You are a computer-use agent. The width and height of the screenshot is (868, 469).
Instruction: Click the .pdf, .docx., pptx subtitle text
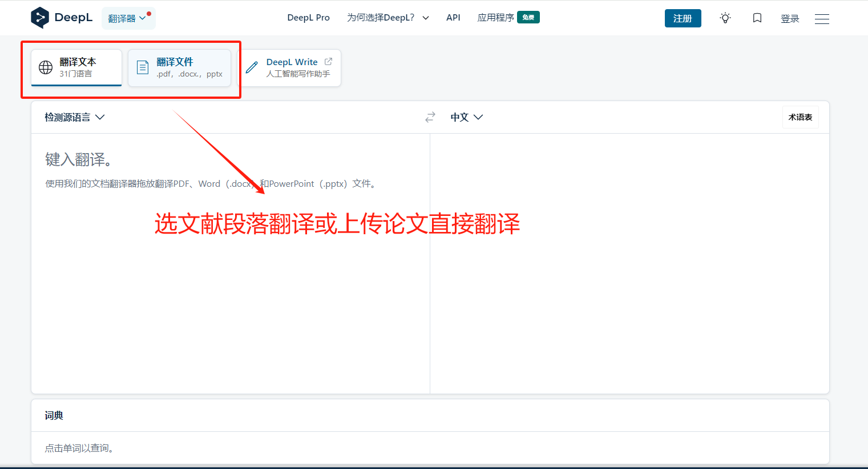[x=189, y=74]
